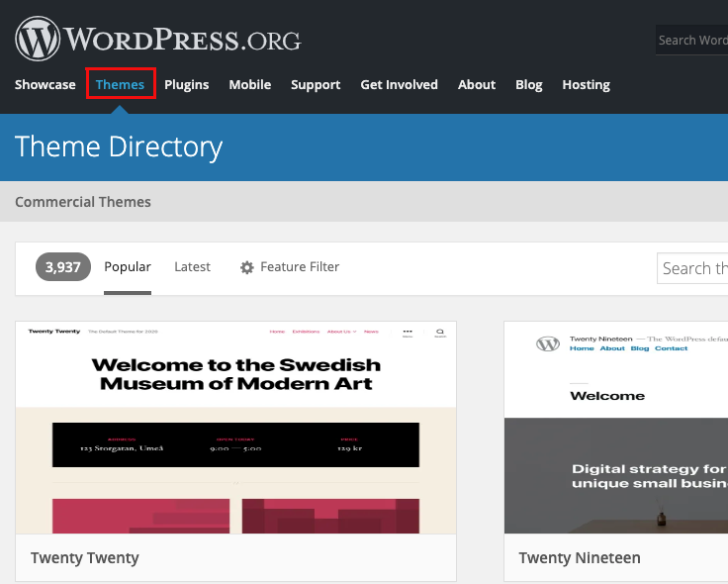Go to the Plugins page
The height and width of the screenshot is (584, 728).
pos(187,84)
